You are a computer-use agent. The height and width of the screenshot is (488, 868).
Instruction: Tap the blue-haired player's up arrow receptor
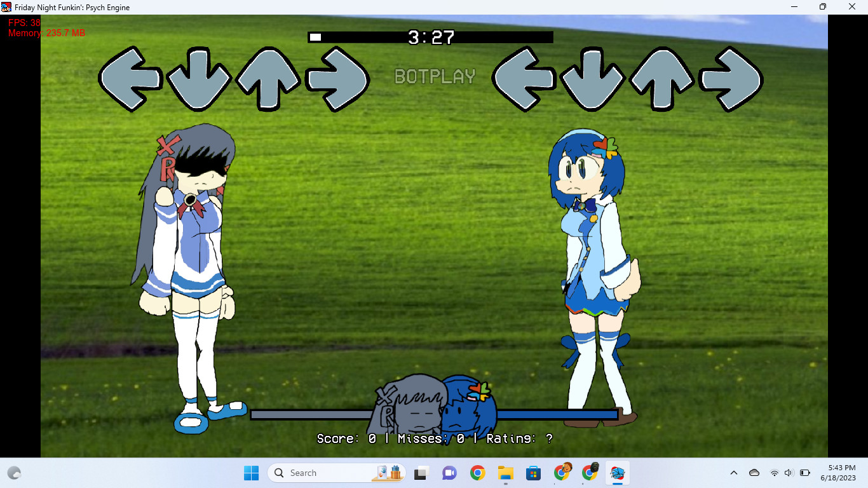pyautogui.click(x=662, y=79)
